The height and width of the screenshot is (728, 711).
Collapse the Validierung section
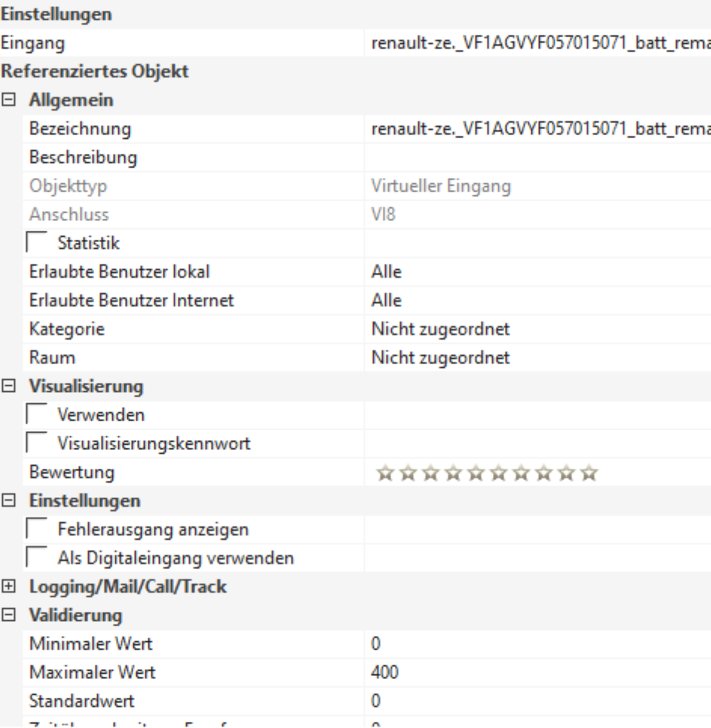9,615
